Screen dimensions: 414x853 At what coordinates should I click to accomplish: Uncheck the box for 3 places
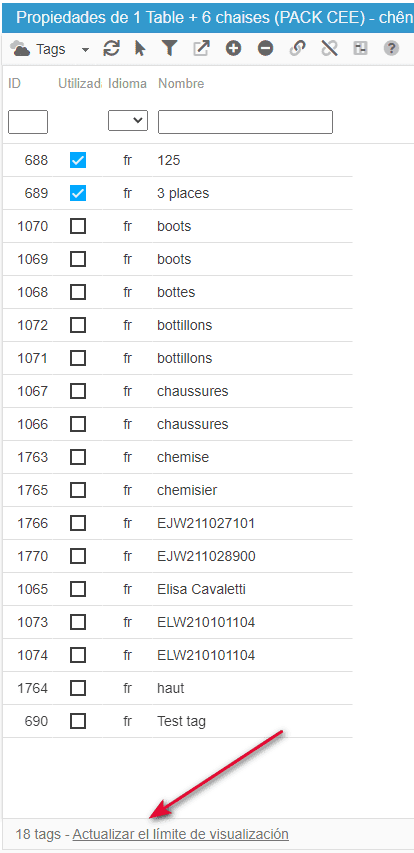coord(78,193)
